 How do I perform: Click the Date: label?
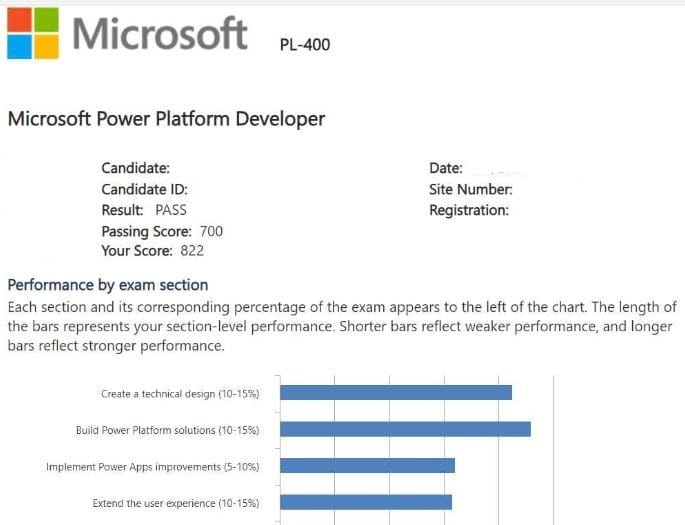click(x=445, y=168)
